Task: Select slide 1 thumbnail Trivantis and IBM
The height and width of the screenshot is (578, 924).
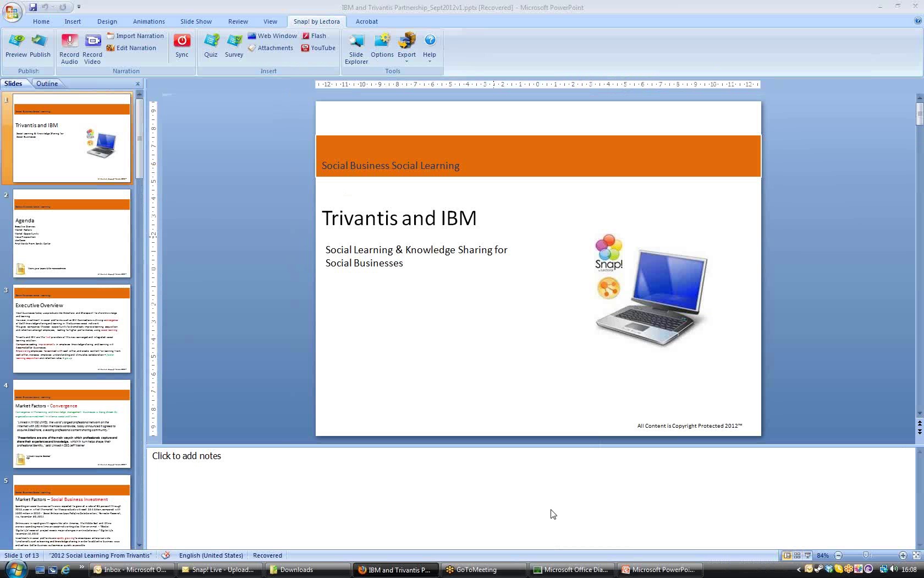Action: [x=72, y=138]
